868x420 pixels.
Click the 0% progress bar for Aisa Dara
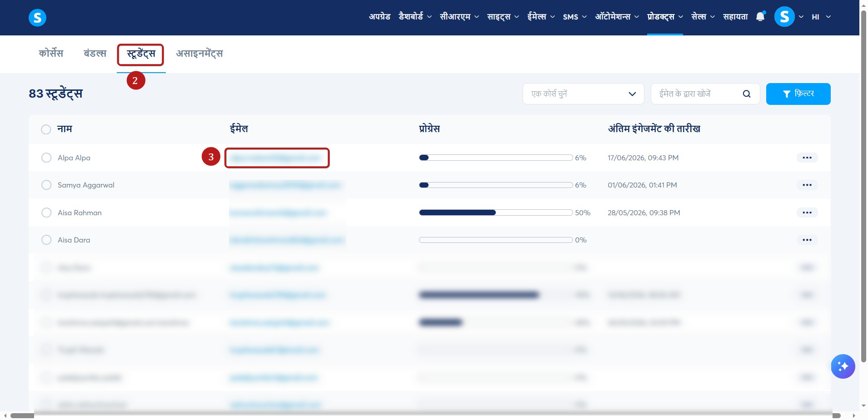[x=496, y=240]
